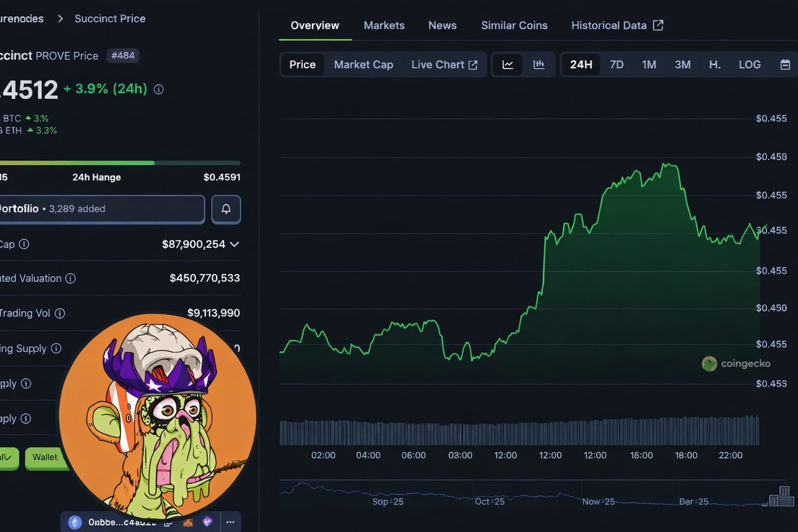This screenshot has height=532, width=798.
Task: Select the 1M time range
Action: (x=649, y=65)
